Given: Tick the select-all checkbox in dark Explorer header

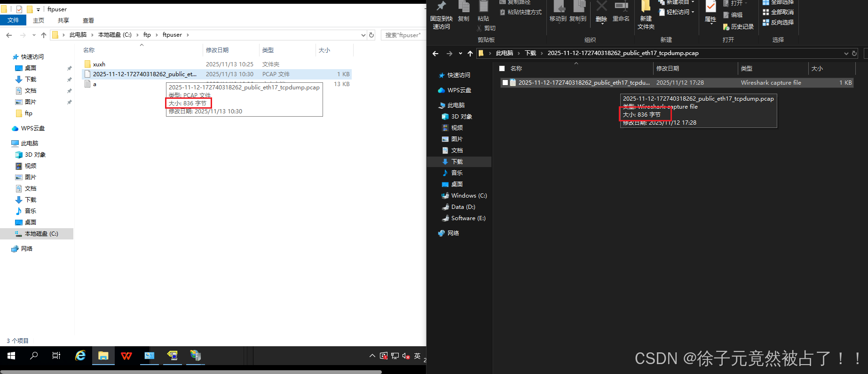Looking at the screenshot, I should click(502, 69).
